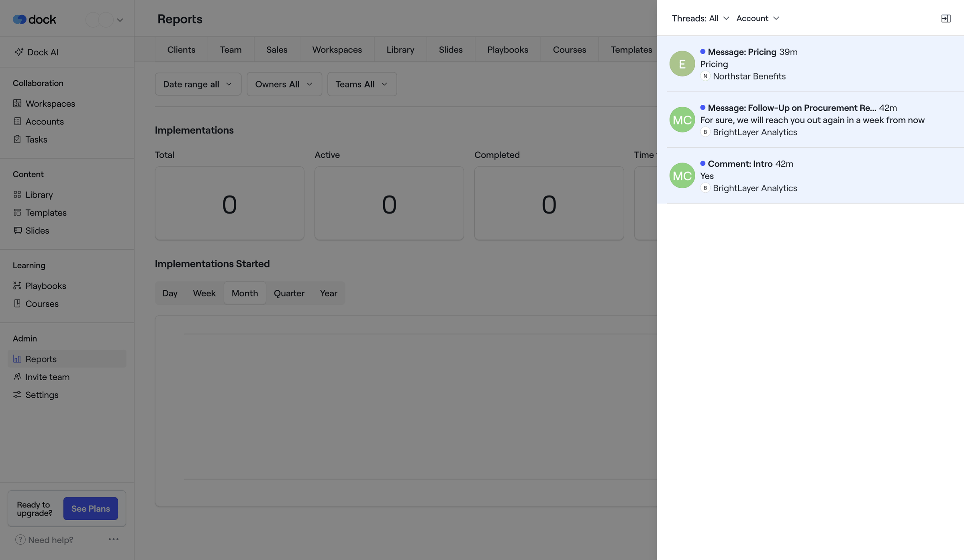Image resolution: width=964 pixels, height=560 pixels.
Task: Collapse the threads side panel icon
Action: point(946,18)
